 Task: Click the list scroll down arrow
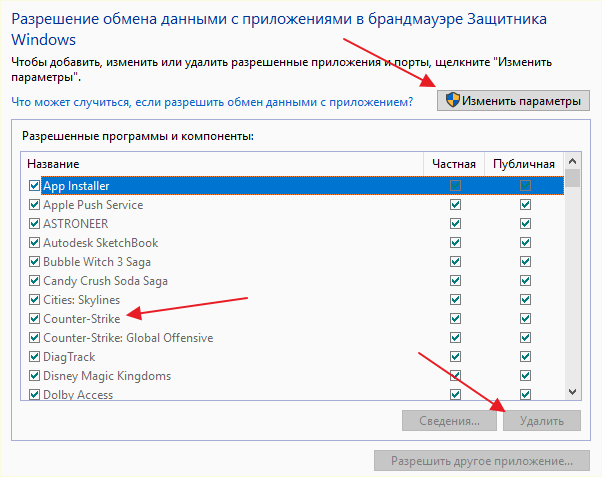(572, 392)
